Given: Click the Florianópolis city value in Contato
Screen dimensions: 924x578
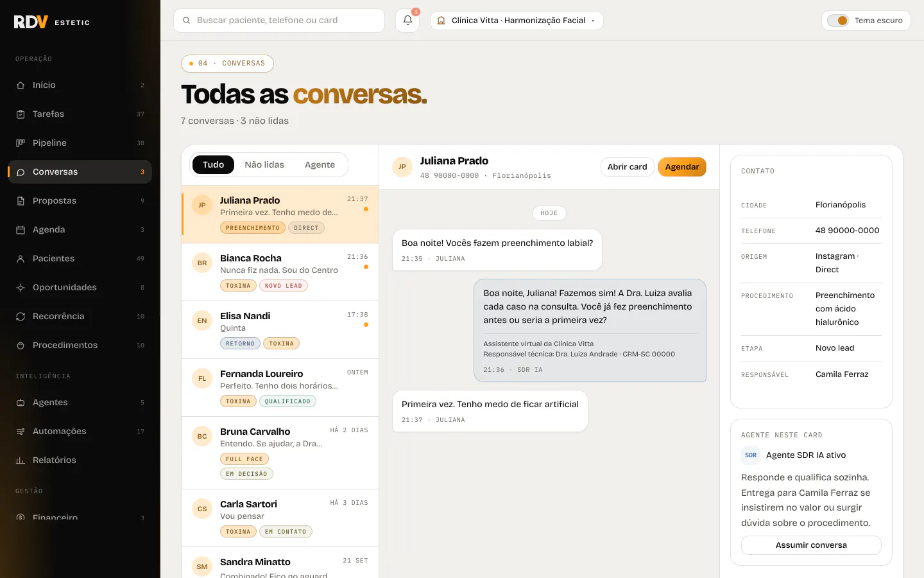Looking at the screenshot, I should (841, 205).
